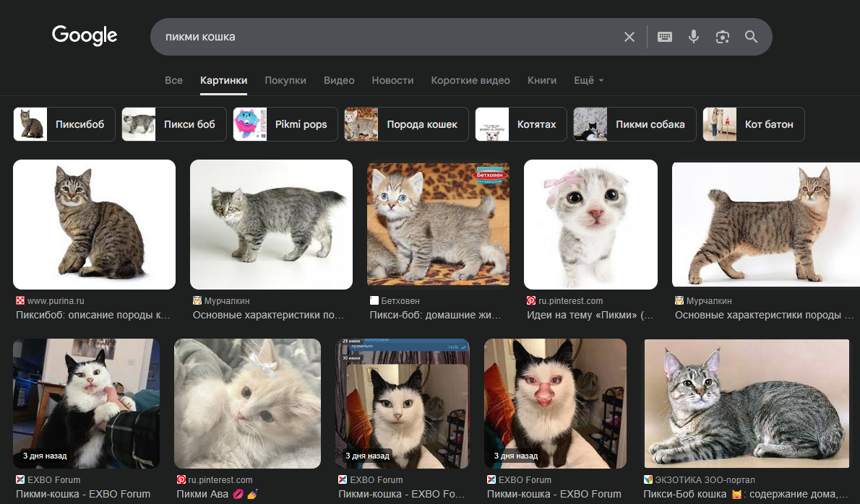This screenshot has width=860, height=504.
Task: Switch to Короткие видео tab
Action: (470, 80)
